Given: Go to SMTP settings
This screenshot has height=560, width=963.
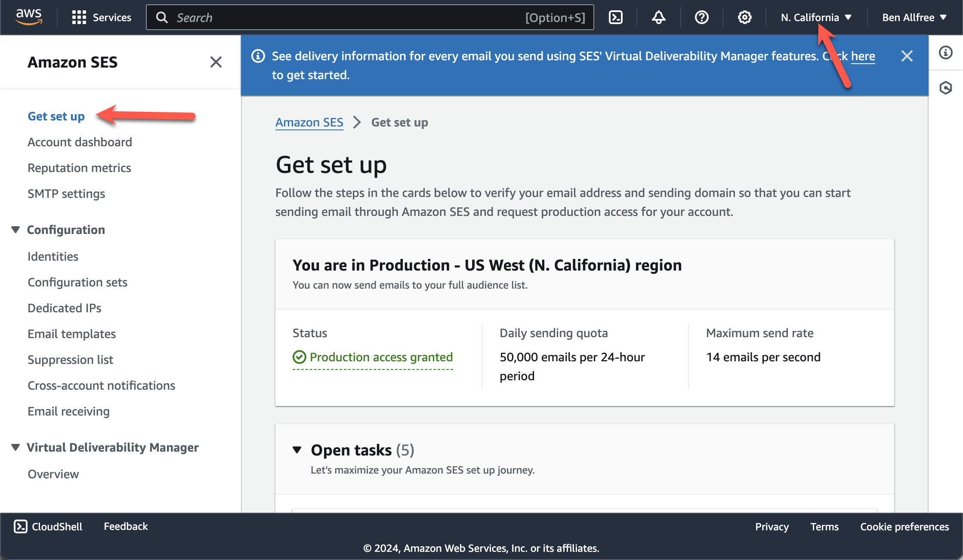Looking at the screenshot, I should 66,194.
